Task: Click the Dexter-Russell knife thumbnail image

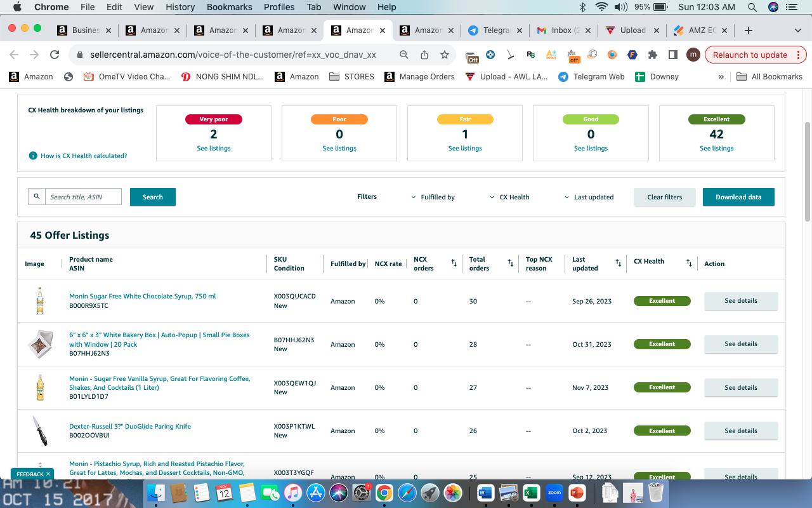Action: click(39, 431)
